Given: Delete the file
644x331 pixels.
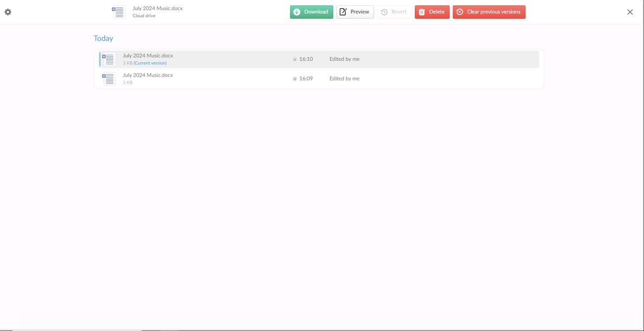Looking at the screenshot, I should tap(432, 11).
